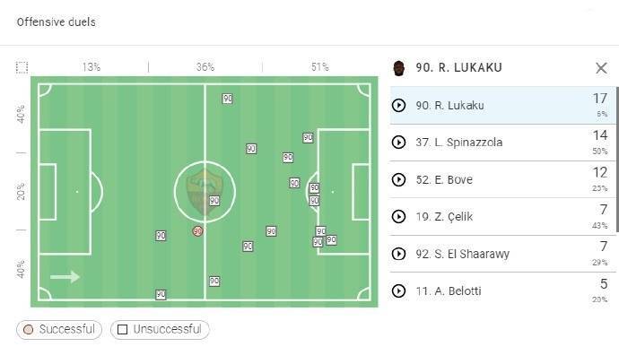Screen dimensions: 619x364
Task: Close the R. Lukaku player panel
Action: tap(601, 68)
